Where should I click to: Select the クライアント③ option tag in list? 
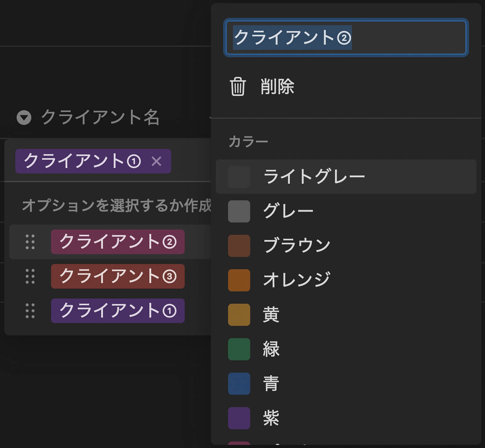[118, 276]
